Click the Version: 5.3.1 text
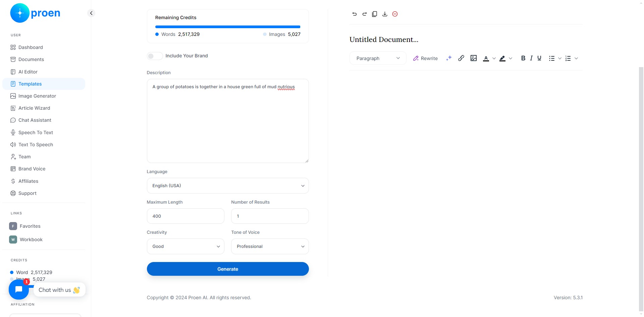The width and height of the screenshot is (644, 317). click(x=568, y=298)
